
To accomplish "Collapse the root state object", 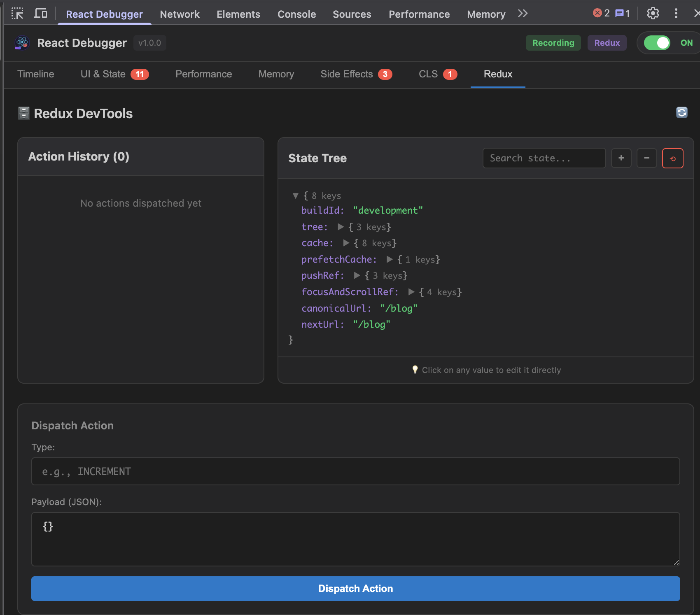I will click(x=295, y=196).
